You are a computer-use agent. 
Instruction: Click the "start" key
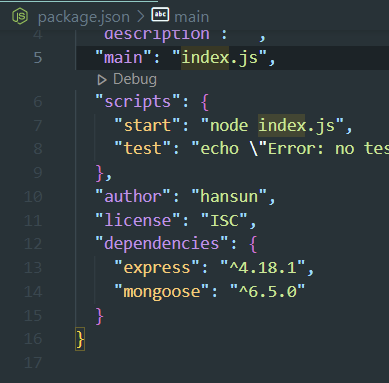(x=147, y=126)
